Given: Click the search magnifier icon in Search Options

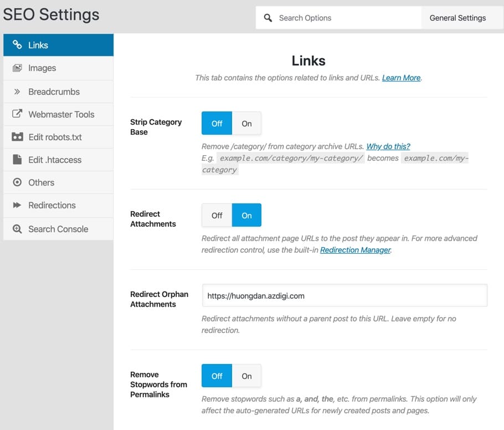Looking at the screenshot, I should click(268, 18).
